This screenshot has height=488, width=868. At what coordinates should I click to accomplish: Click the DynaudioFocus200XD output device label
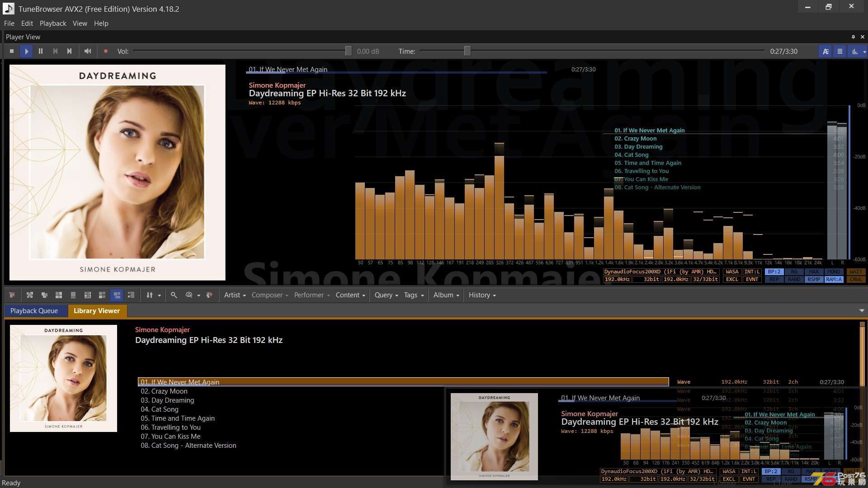[x=660, y=272]
